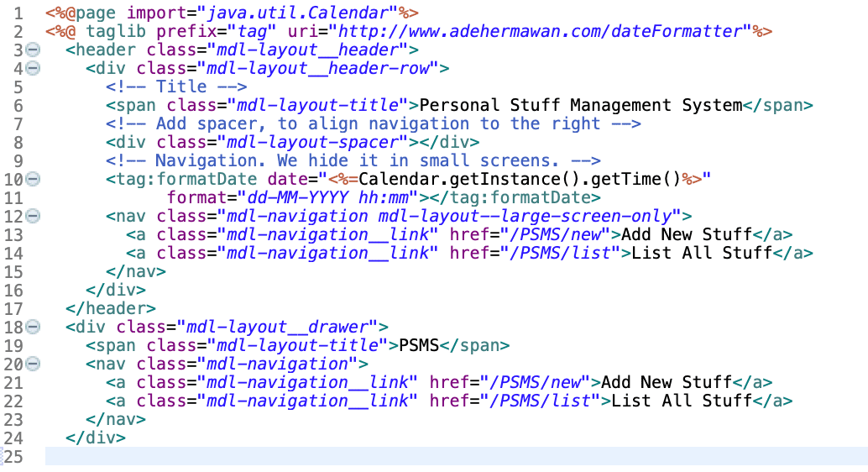Fold the drawer nav block on line 20
868x472 pixels.
point(33,364)
